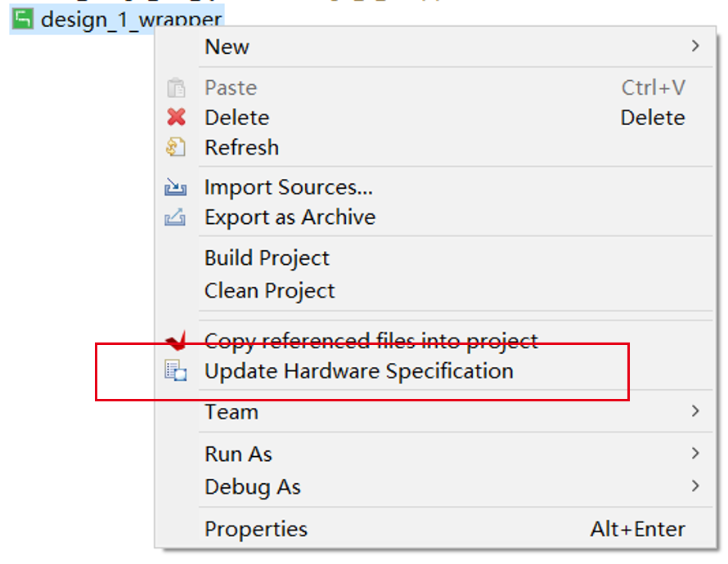The height and width of the screenshot is (564, 728).
Task: Open Properties from the context menu
Action: (256, 529)
